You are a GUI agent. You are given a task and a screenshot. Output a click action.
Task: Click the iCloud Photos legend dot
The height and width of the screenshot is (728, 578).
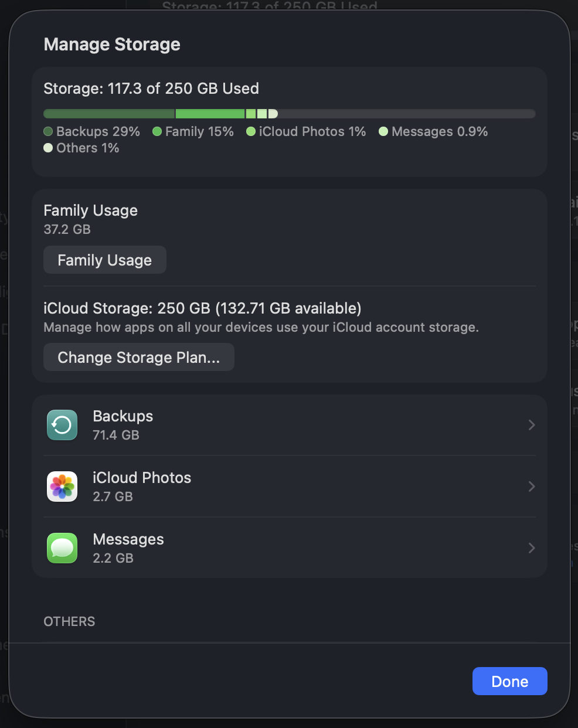(251, 131)
